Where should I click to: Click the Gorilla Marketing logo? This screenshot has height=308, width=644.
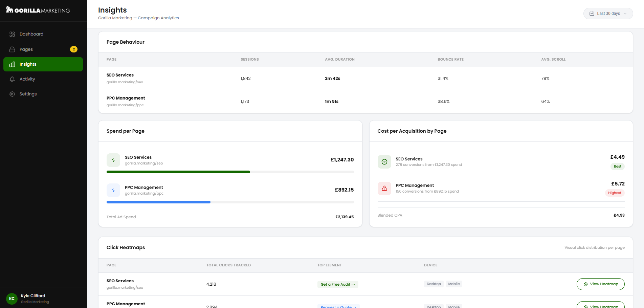(x=38, y=10)
